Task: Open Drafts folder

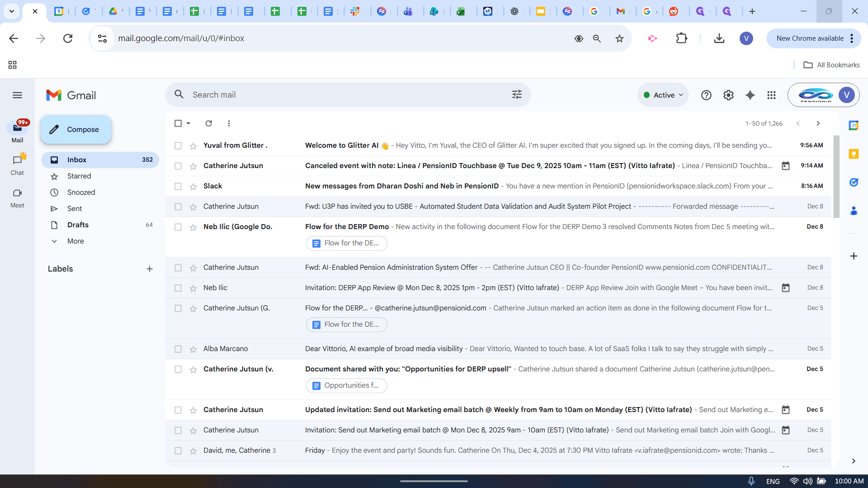Action: point(100,225)
